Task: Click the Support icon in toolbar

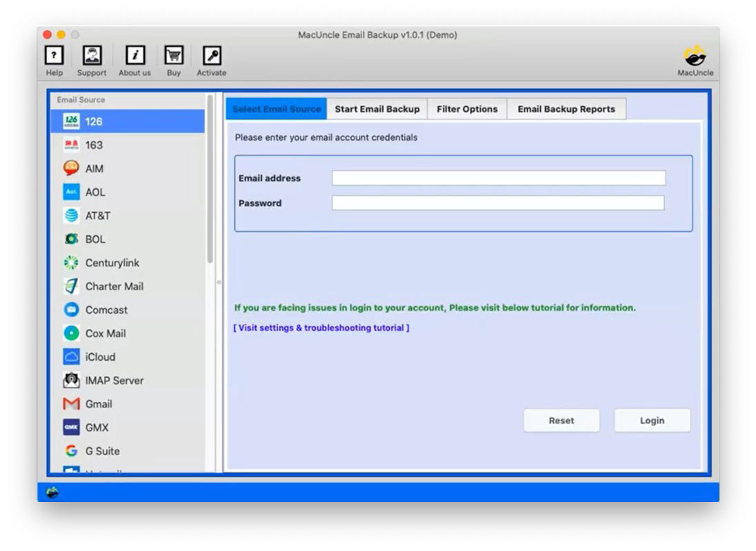Action: 92,57
